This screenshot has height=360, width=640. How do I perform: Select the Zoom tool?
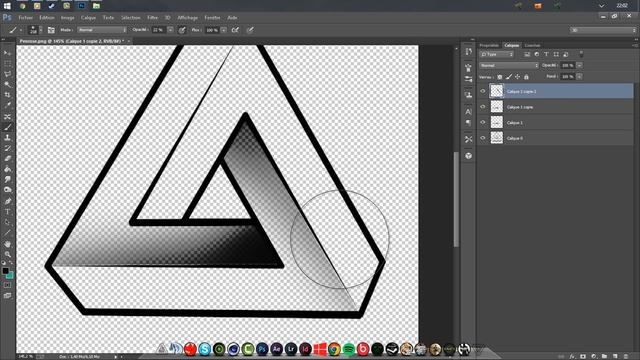[7, 254]
